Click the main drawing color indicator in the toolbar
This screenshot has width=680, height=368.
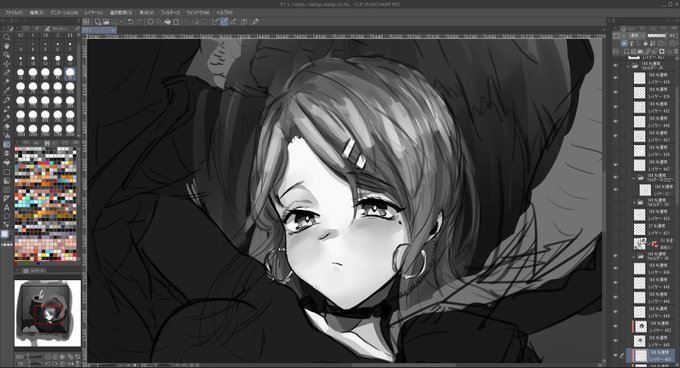click(x=5, y=234)
